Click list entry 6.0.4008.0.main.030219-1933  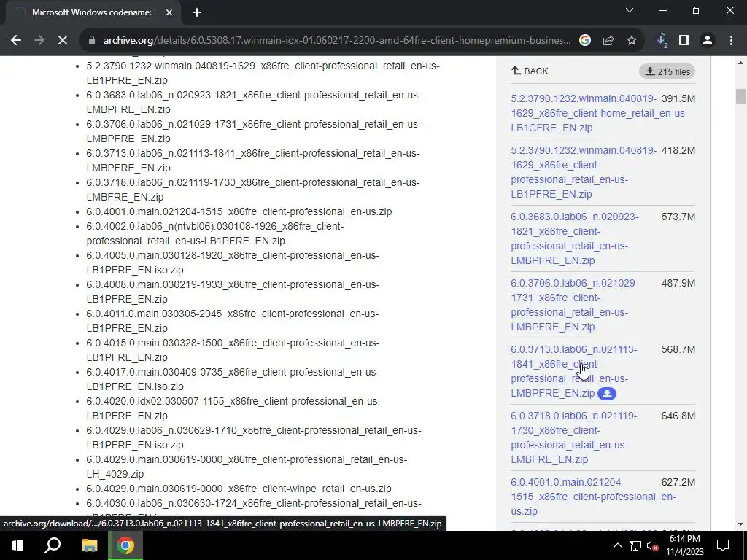pos(233,292)
